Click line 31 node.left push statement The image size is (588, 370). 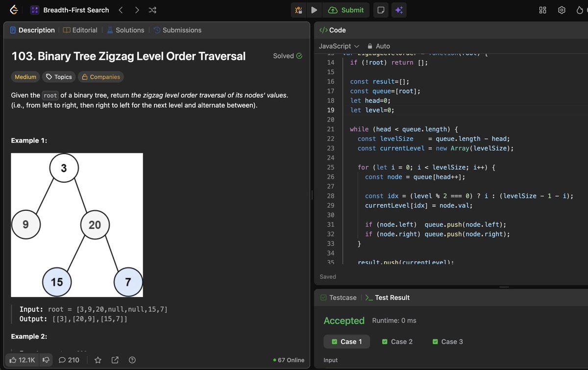coord(436,224)
